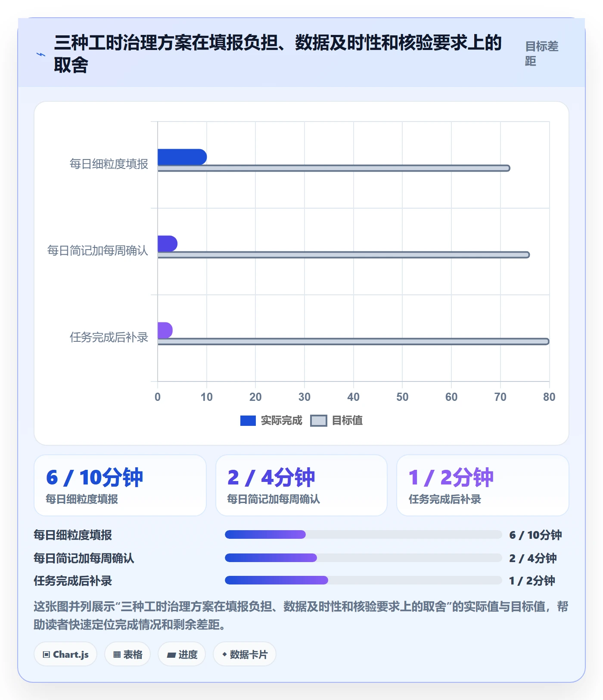Toggle the 实际完成 legend swatch

point(248,421)
